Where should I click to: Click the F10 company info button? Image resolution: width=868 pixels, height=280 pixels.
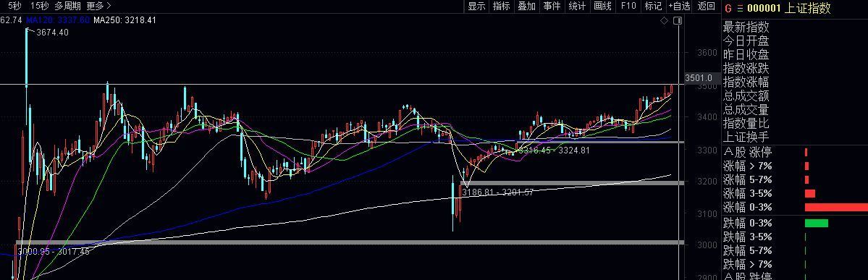tap(628, 6)
